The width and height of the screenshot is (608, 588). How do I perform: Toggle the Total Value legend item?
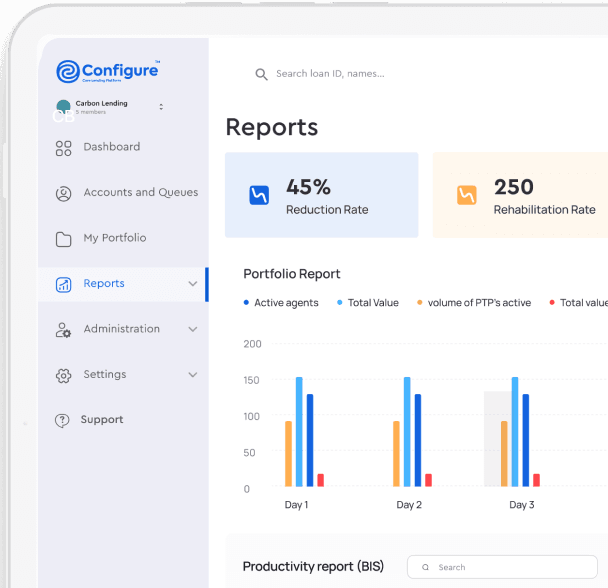point(368,303)
